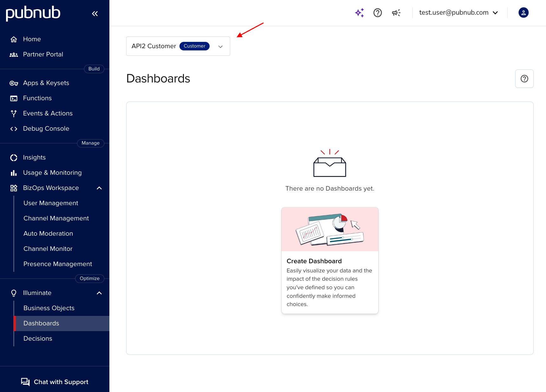The width and height of the screenshot is (546, 392).
Task: Click the Create Dashboard card
Action: pos(329,260)
